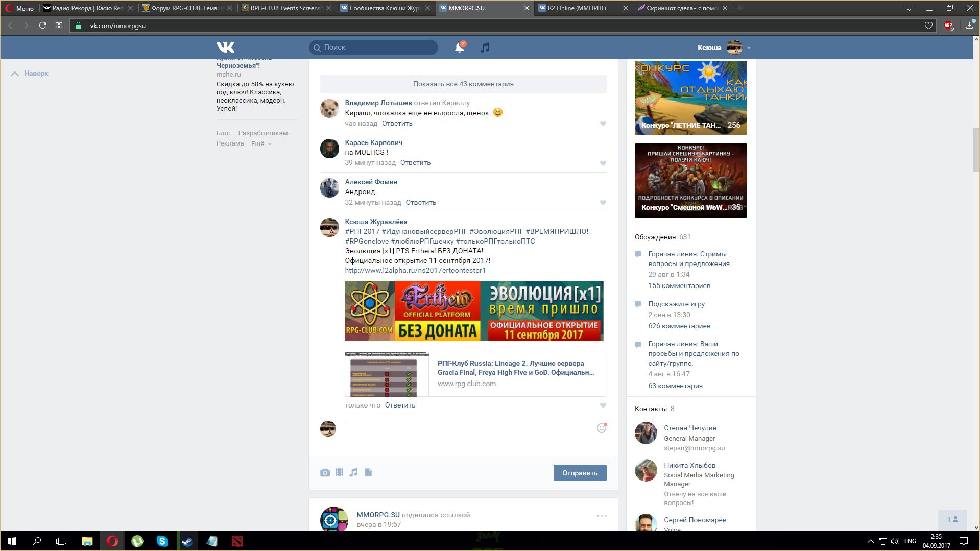
Task: Open the Opera Меню button
Action: [x=19, y=8]
